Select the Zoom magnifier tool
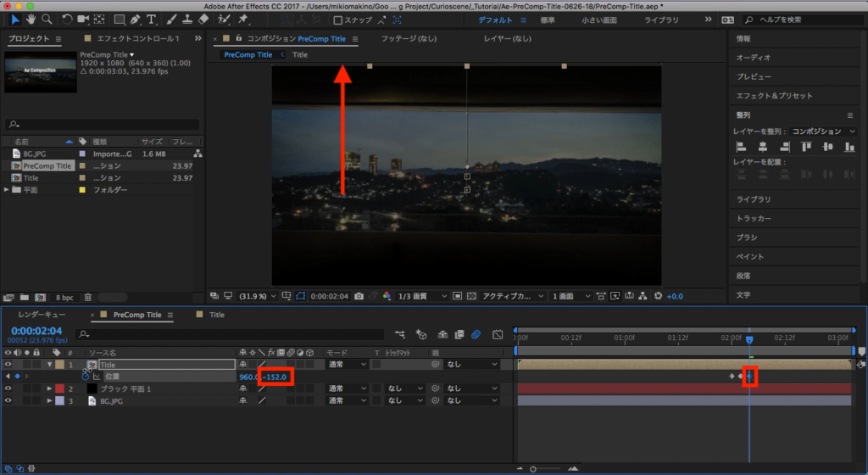This screenshot has height=475, width=868. click(47, 19)
